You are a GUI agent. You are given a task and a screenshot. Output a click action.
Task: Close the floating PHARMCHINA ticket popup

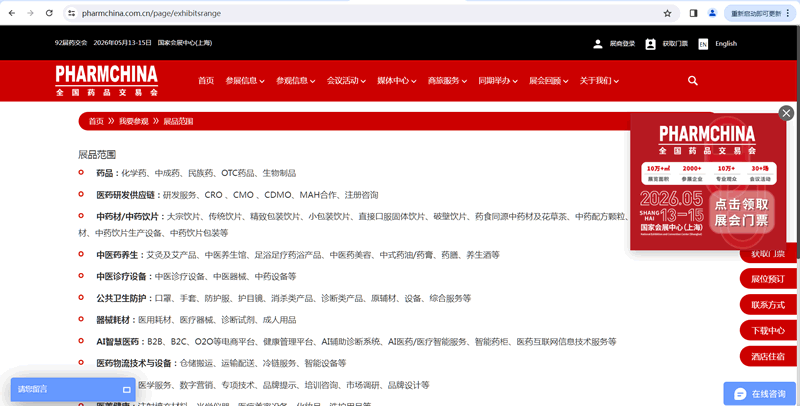click(x=786, y=113)
